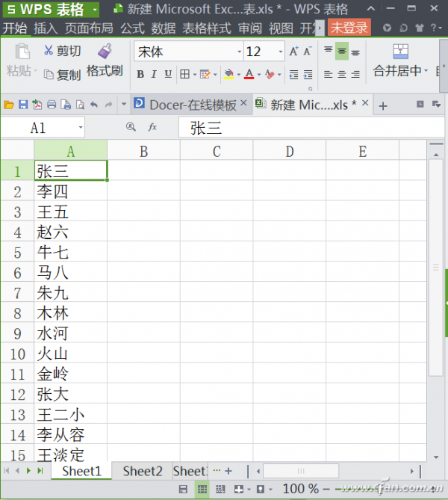The image size is (448, 500).
Task: Open the 插入 ribbon tab
Action: pos(46,28)
